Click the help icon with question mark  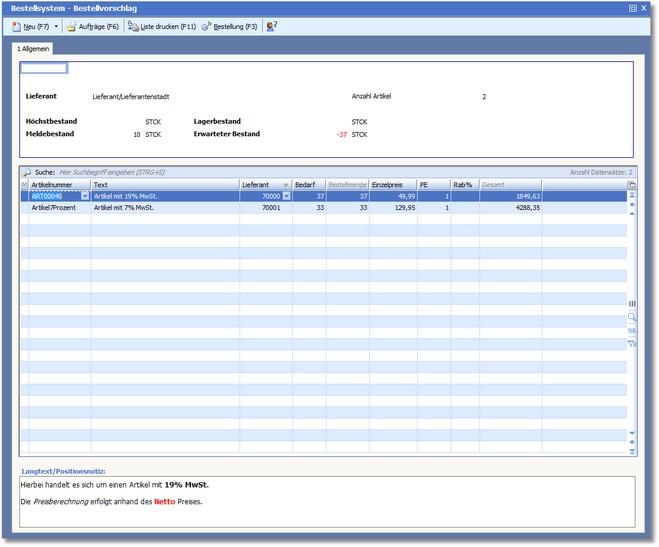point(271,26)
